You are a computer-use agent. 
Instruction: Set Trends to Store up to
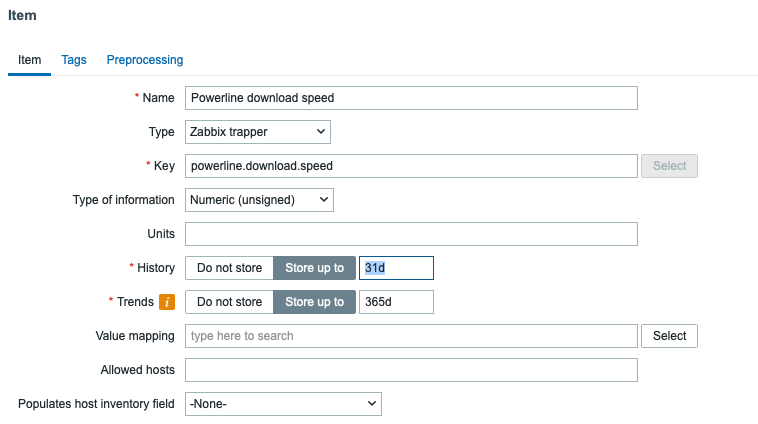pos(315,302)
